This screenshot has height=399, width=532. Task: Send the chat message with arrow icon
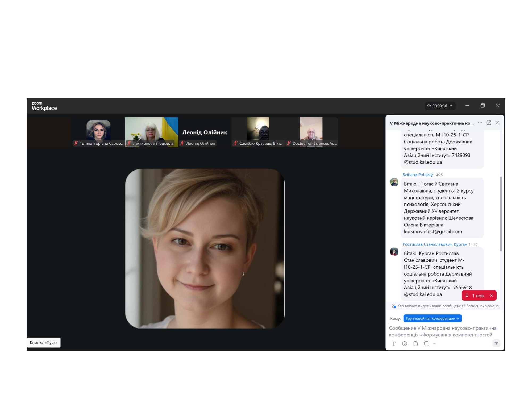click(x=496, y=343)
